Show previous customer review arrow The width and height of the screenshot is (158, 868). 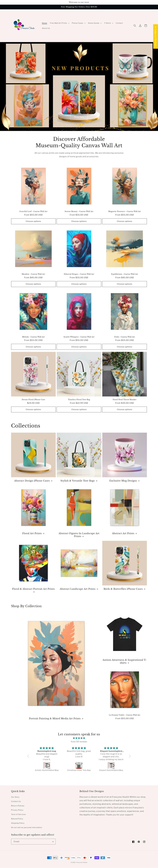coord(28,756)
